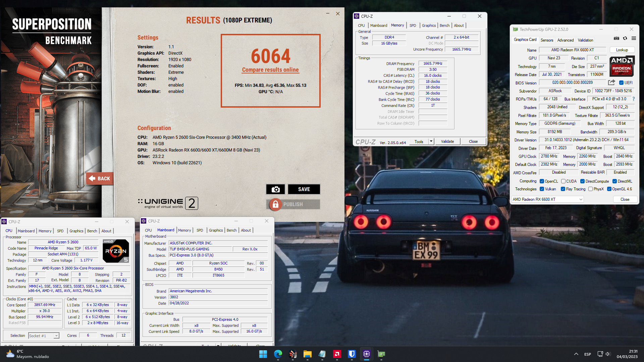
Task: Click GPU-Z icon on taskbar
Action: 381,354
